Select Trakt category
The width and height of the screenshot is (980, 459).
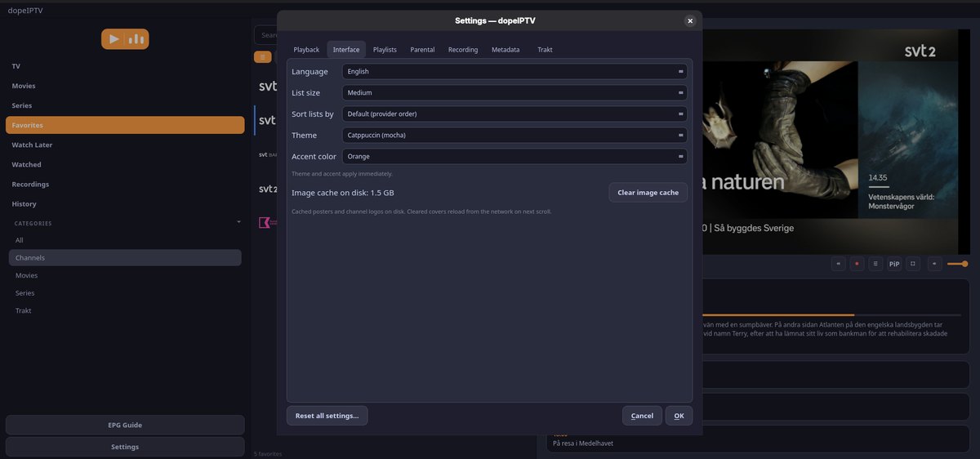click(x=125, y=310)
